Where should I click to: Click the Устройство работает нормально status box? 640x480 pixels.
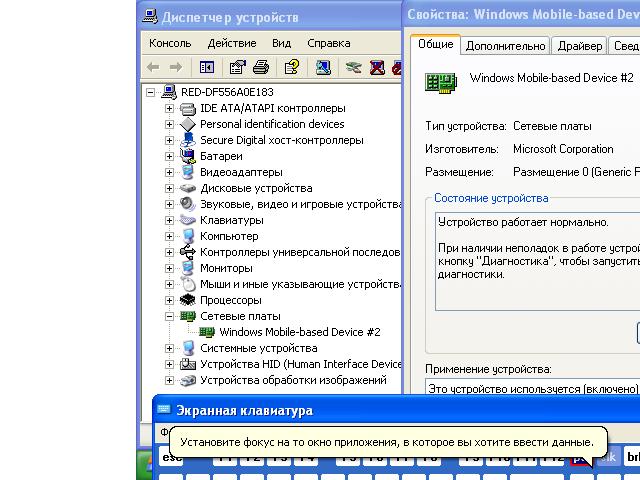(538, 261)
